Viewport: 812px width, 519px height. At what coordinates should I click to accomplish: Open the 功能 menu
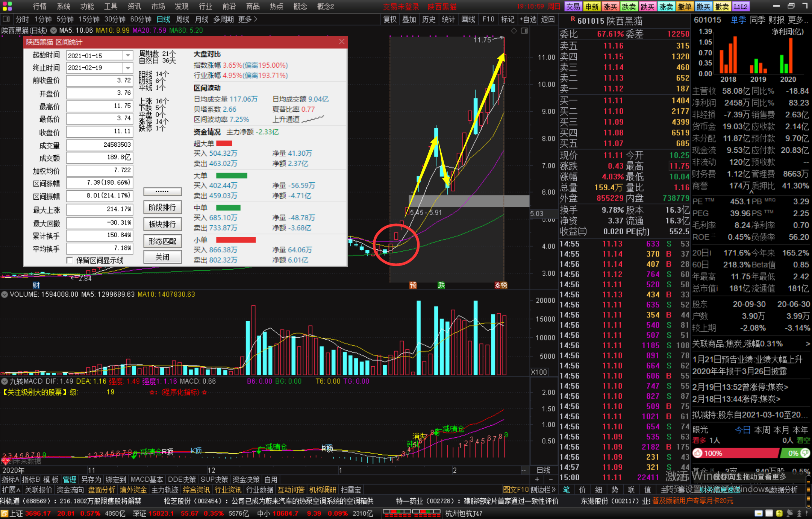point(87,6)
